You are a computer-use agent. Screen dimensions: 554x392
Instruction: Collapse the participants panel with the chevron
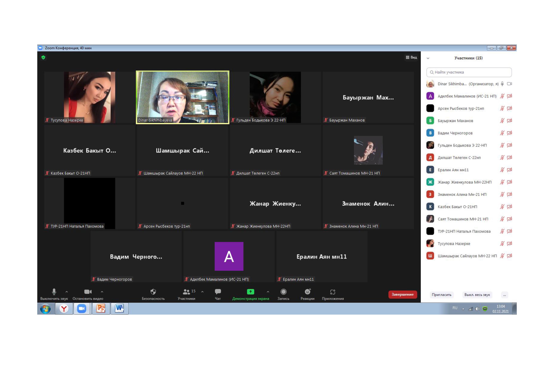[428, 58]
